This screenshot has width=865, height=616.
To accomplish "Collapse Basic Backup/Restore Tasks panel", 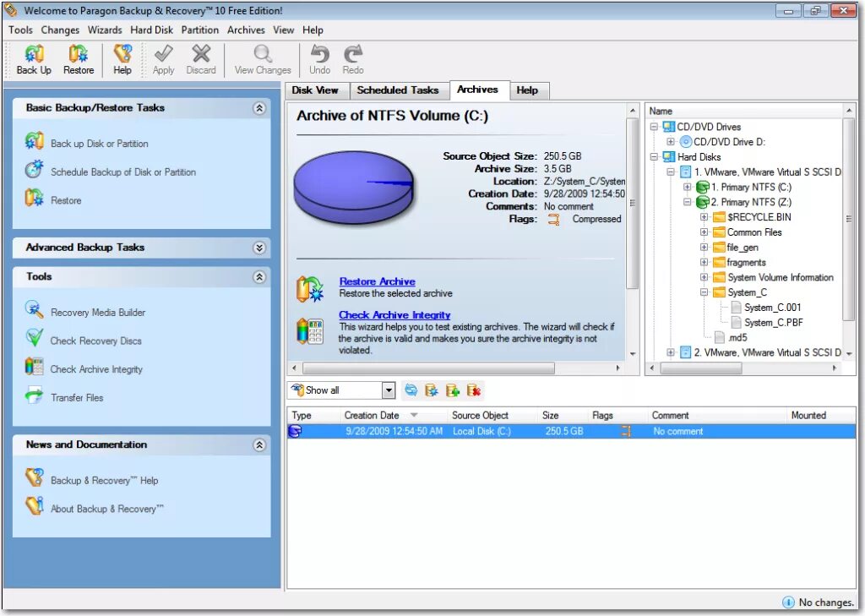I will (x=259, y=108).
